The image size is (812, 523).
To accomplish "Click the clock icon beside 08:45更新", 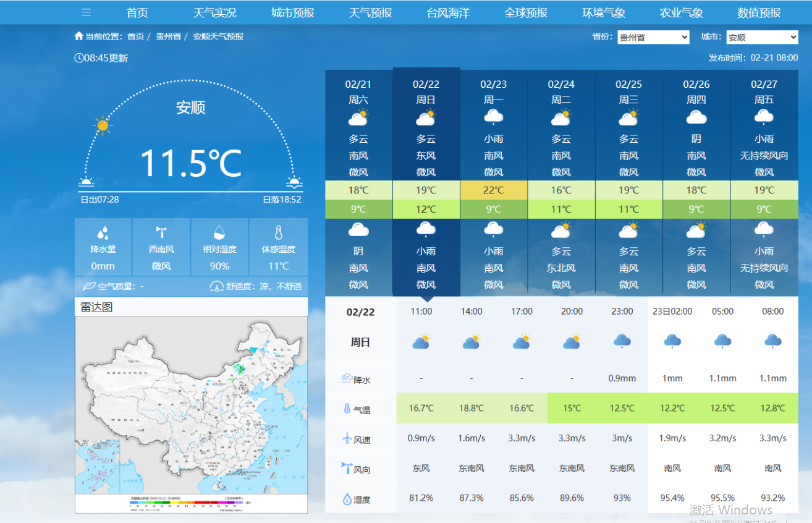I will (x=78, y=58).
